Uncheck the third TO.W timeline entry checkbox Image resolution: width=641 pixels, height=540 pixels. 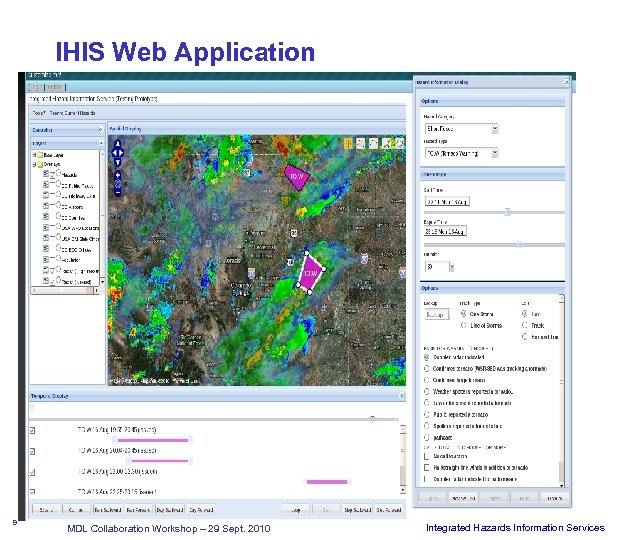32,472
